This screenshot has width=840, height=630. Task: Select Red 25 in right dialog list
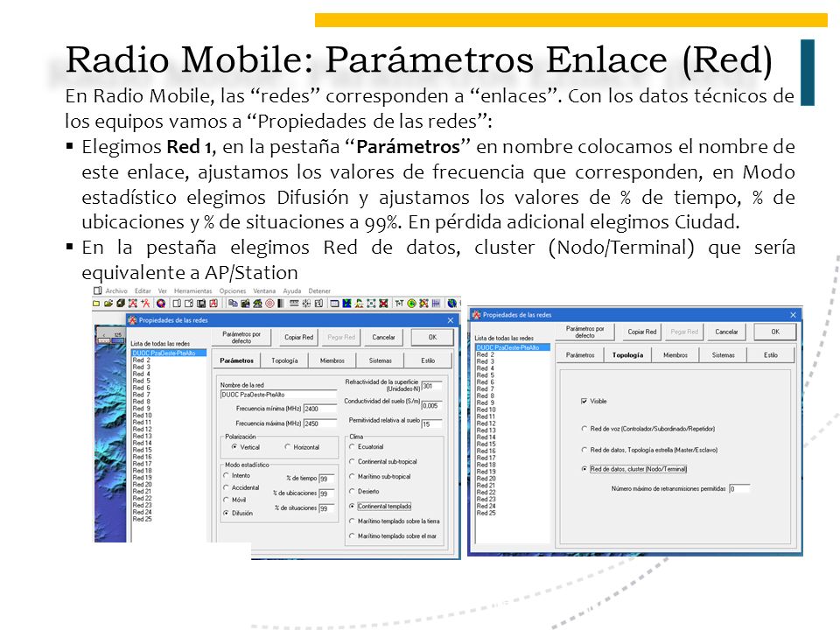pos(486,513)
